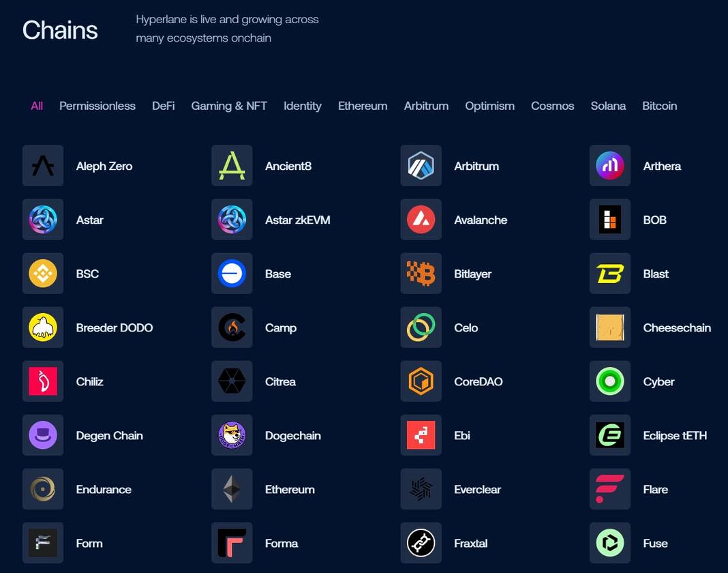The image size is (728, 573).
Task: Click the Fraxtal chain icon
Action: (421, 543)
